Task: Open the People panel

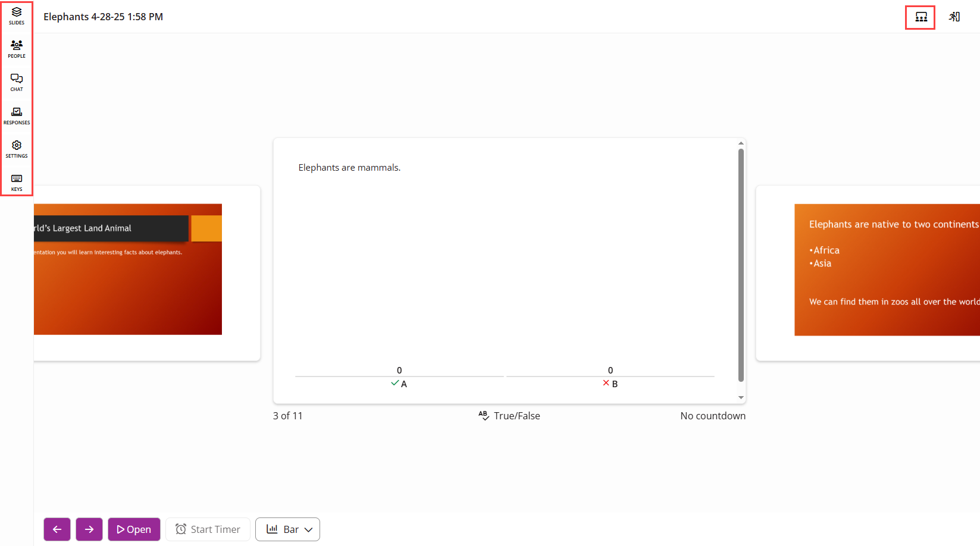Action: click(x=17, y=49)
